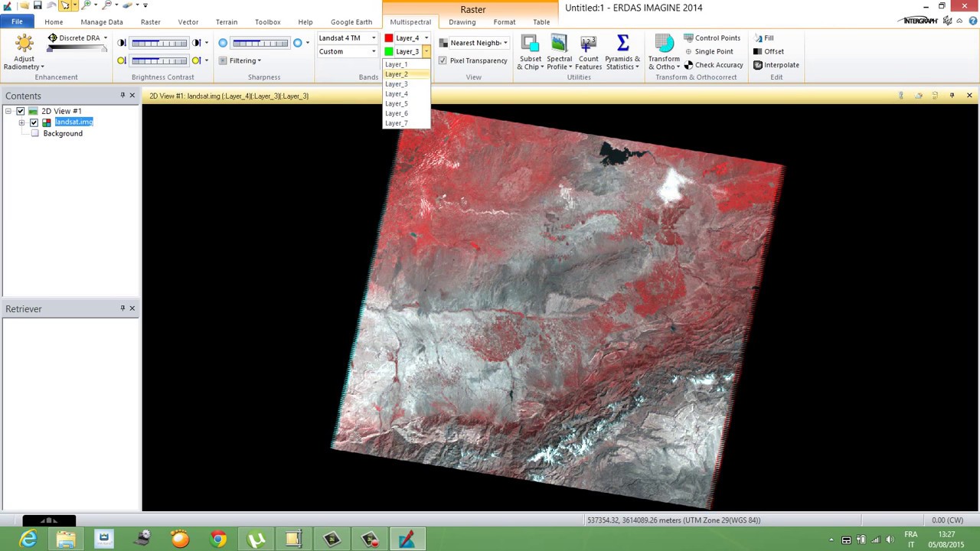The width and height of the screenshot is (980, 551).
Task: Open Adjust Radiometry sun icon
Action: tap(24, 44)
